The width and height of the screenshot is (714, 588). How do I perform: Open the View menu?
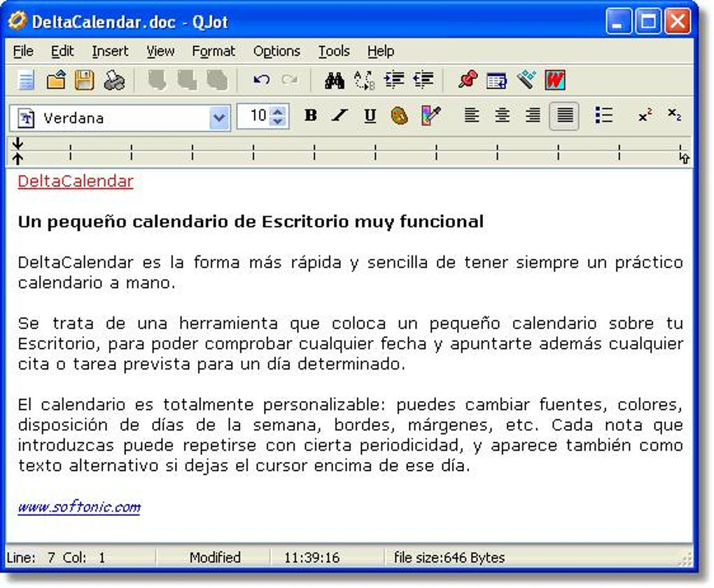160,51
